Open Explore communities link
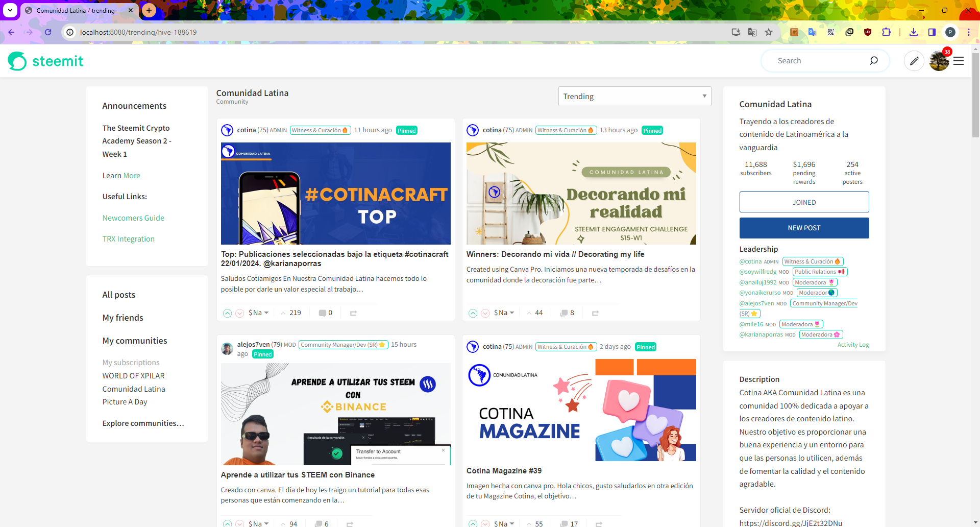 [143, 423]
